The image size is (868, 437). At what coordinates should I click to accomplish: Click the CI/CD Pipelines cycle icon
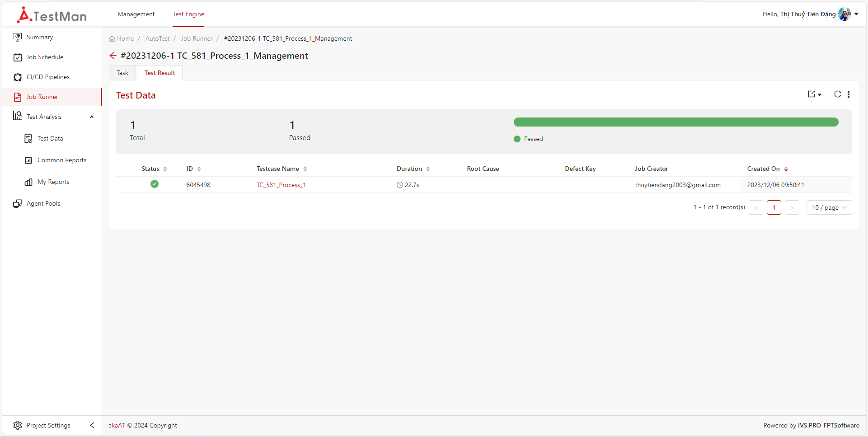pyautogui.click(x=18, y=77)
